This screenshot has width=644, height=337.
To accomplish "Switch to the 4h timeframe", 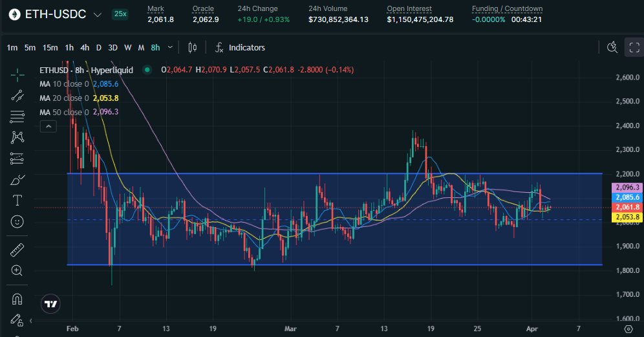I will coord(85,48).
